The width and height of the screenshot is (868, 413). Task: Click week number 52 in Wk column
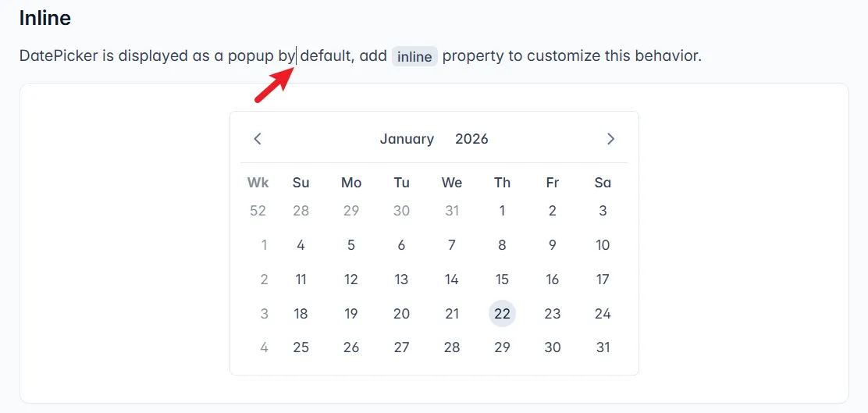click(258, 211)
